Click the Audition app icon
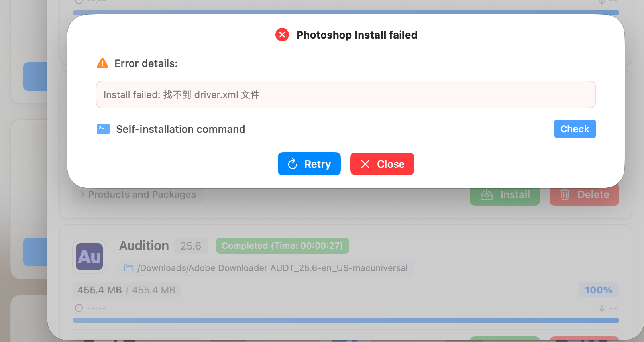The height and width of the screenshot is (342, 644). click(x=89, y=257)
